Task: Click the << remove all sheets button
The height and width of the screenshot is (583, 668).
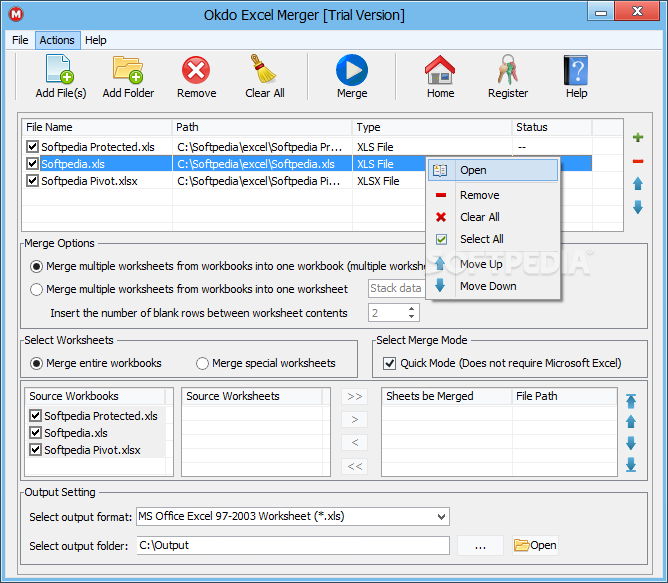Action: (x=354, y=466)
